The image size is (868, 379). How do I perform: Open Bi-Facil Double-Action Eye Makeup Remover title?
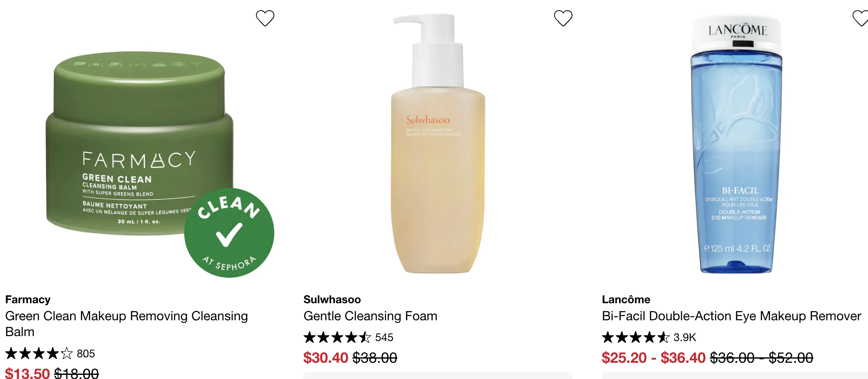(731, 316)
